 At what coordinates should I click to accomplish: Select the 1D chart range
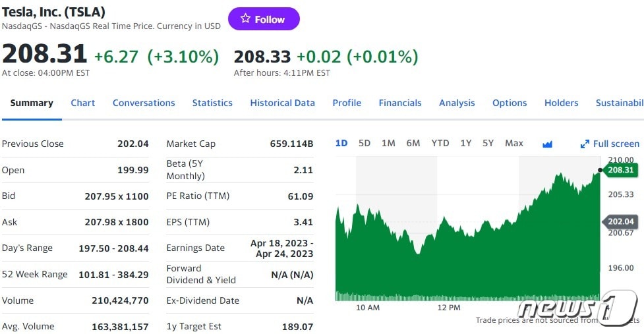click(x=341, y=143)
